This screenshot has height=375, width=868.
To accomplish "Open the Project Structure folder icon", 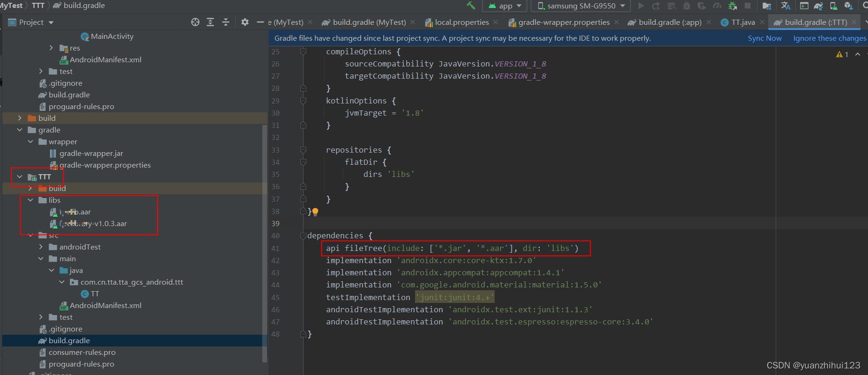I will coord(767,6).
